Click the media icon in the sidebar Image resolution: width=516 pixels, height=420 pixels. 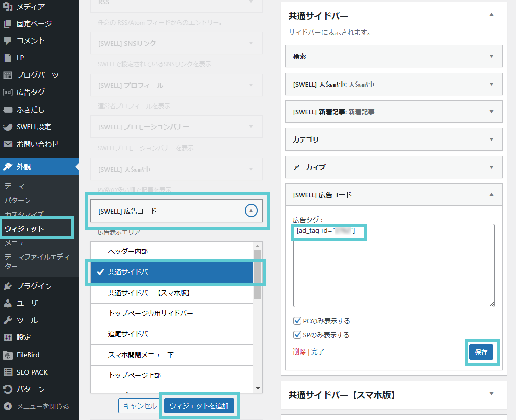pos(8,7)
